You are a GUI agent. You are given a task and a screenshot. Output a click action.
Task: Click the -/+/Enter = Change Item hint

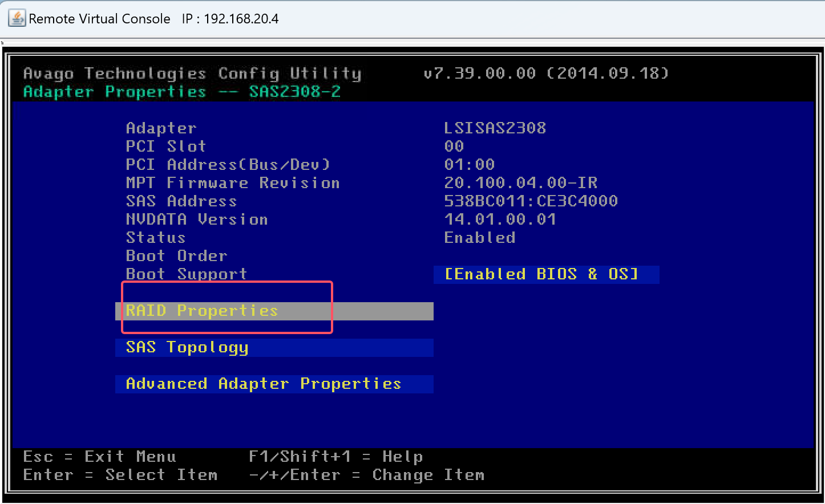(367, 475)
